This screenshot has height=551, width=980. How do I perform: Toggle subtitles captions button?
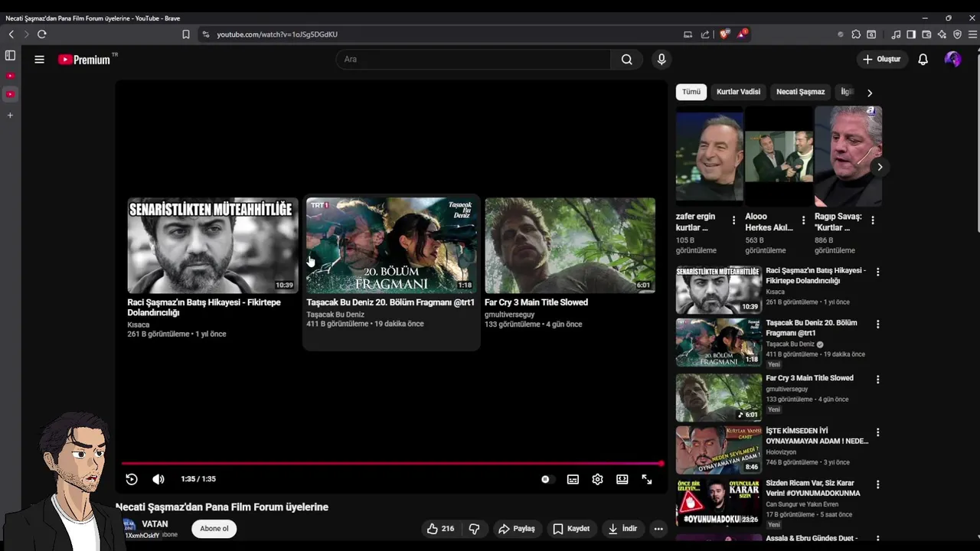(573, 479)
